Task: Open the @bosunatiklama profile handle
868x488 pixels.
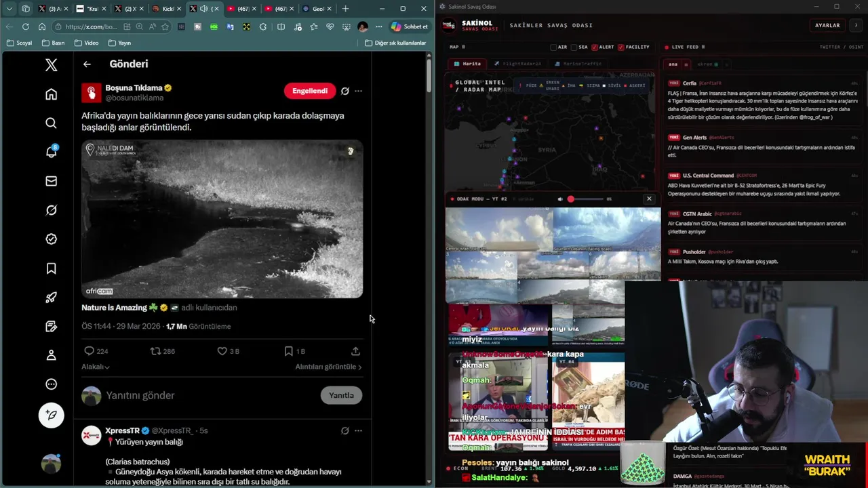Action: coord(134,98)
